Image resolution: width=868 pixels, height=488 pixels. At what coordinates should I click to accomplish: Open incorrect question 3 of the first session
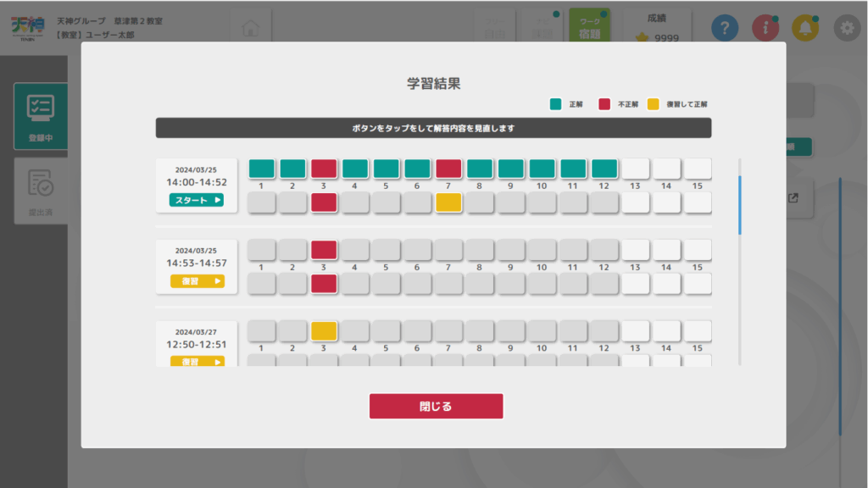pyautogui.click(x=323, y=168)
